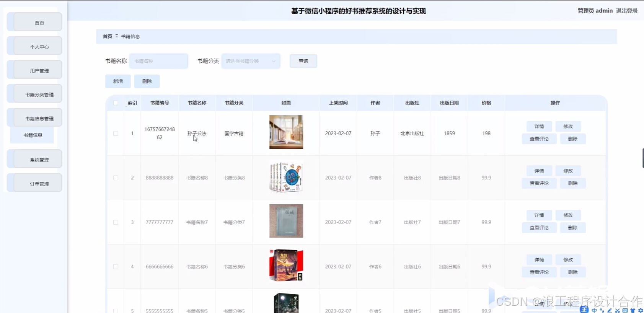Click 详情 for 书籍名称7
Viewport: 644px width, 313px height.
pyautogui.click(x=539, y=215)
